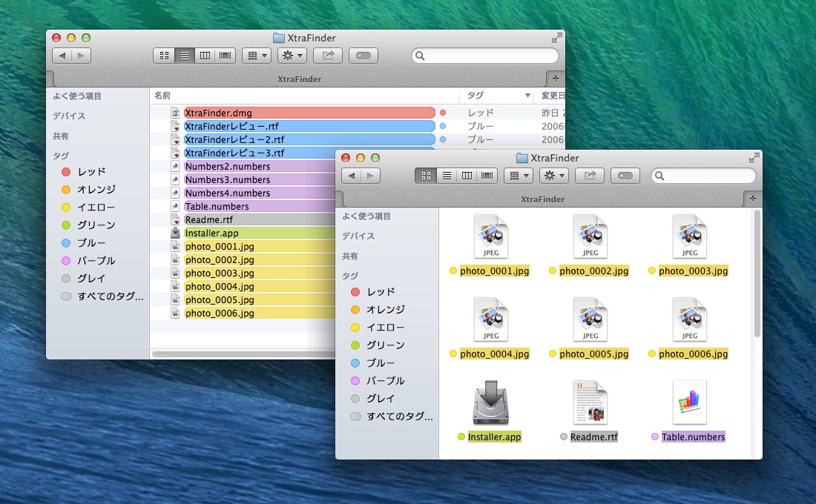Screen dimensions: 816x504
Task: Click the Readme.rtf document icon
Action: pos(590,403)
